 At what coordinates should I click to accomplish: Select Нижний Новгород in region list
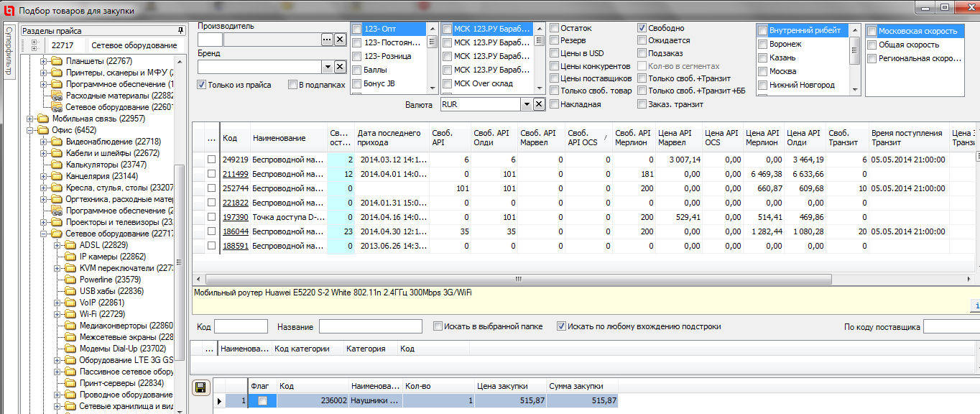click(802, 85)
